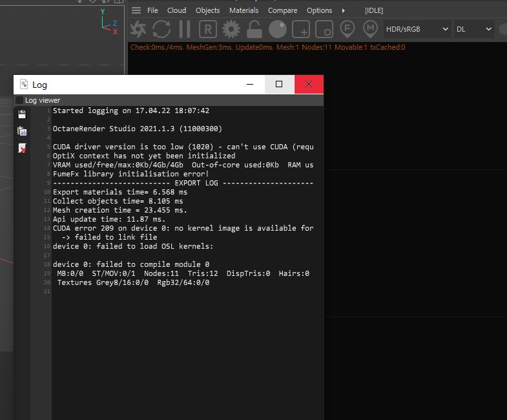Toggle the resolution lock icon

click(254, 29)
